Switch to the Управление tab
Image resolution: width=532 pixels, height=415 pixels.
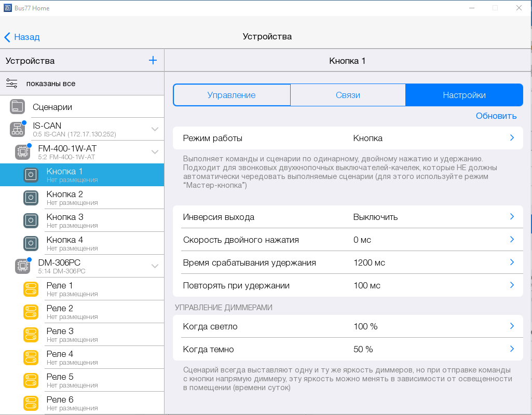coord(231,95)
